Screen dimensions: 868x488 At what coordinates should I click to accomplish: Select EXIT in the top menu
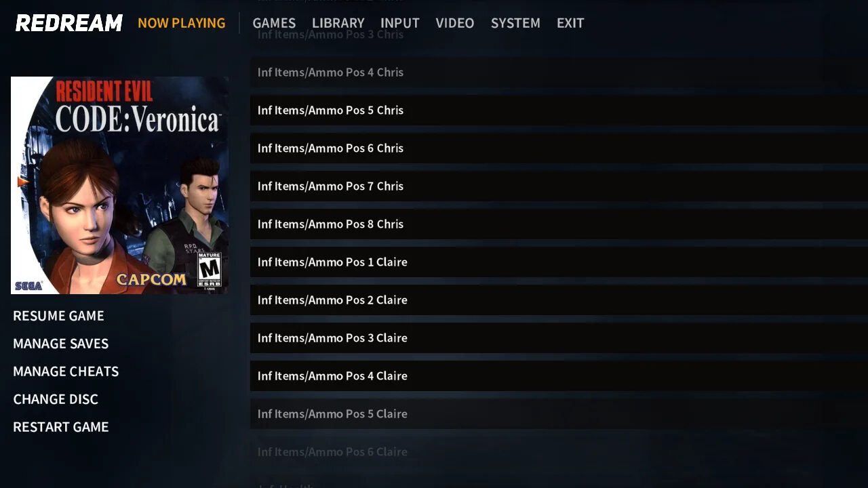pyautogui.click(x=570, y=23)
